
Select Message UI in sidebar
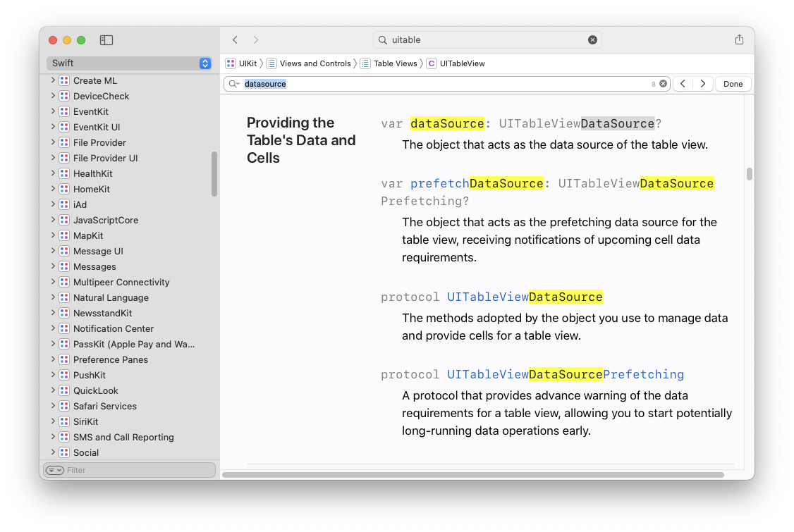point(98,251)
